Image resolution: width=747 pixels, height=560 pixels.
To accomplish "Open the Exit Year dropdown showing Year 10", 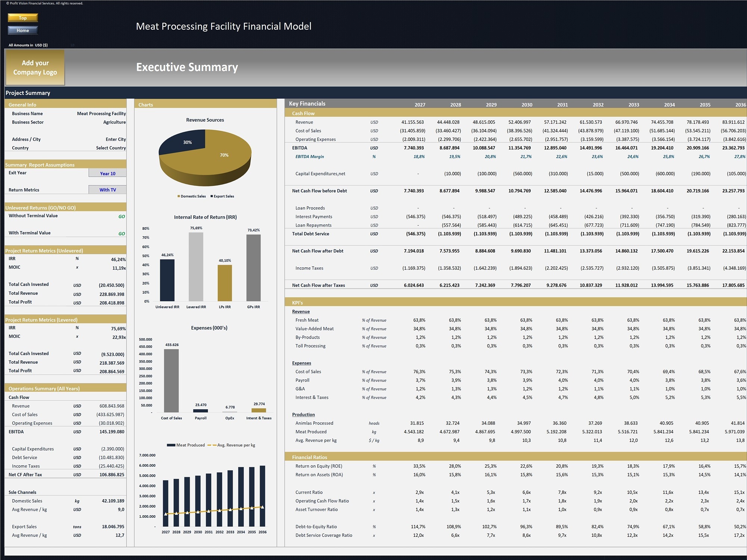I will pyautogui.click(x=108, y=173).
